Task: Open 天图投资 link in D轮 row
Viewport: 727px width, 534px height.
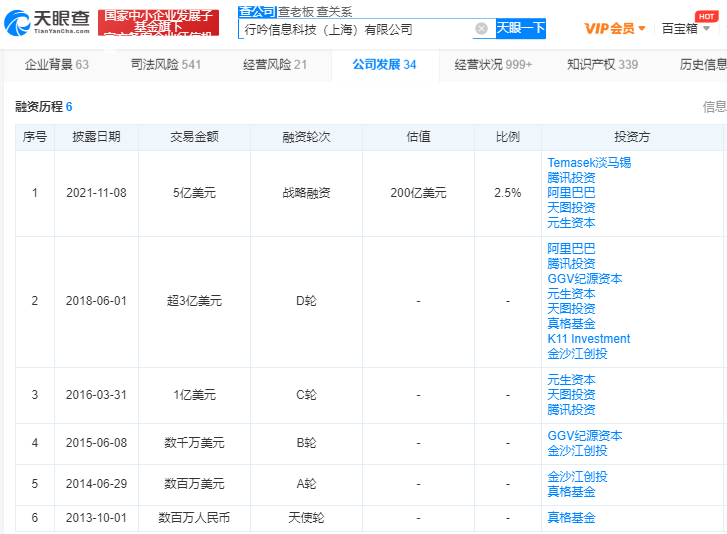Action: (571, 309)
